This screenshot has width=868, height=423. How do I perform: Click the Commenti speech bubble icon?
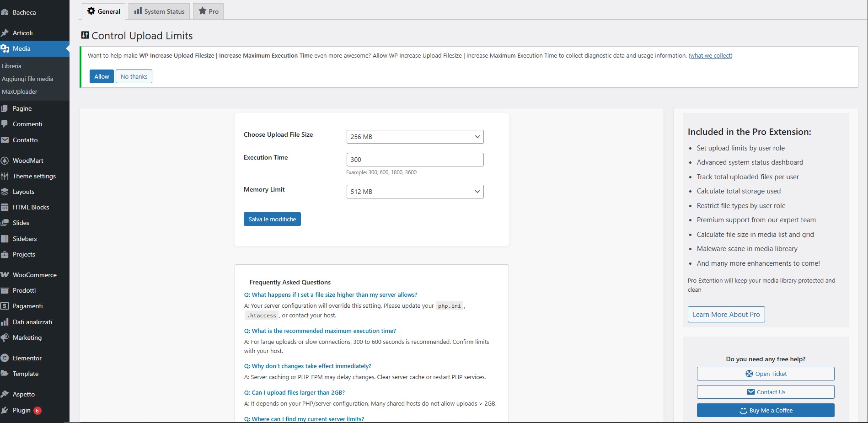click(x=5, y=124)
